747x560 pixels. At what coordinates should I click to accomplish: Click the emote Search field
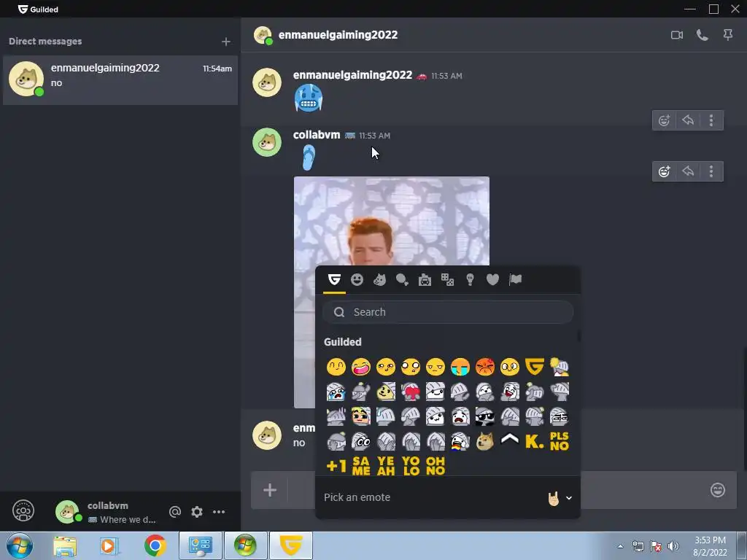(x=448, y=312)
